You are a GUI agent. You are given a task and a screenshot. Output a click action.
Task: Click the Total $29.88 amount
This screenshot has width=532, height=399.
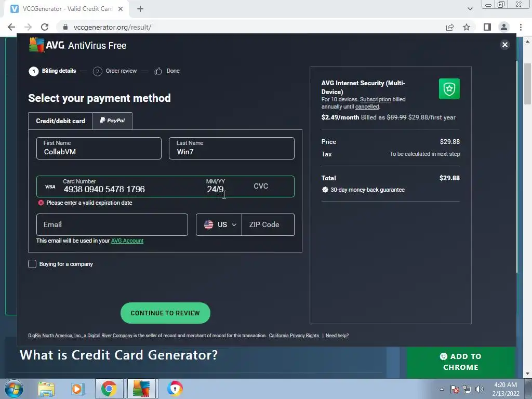(449, 178)
